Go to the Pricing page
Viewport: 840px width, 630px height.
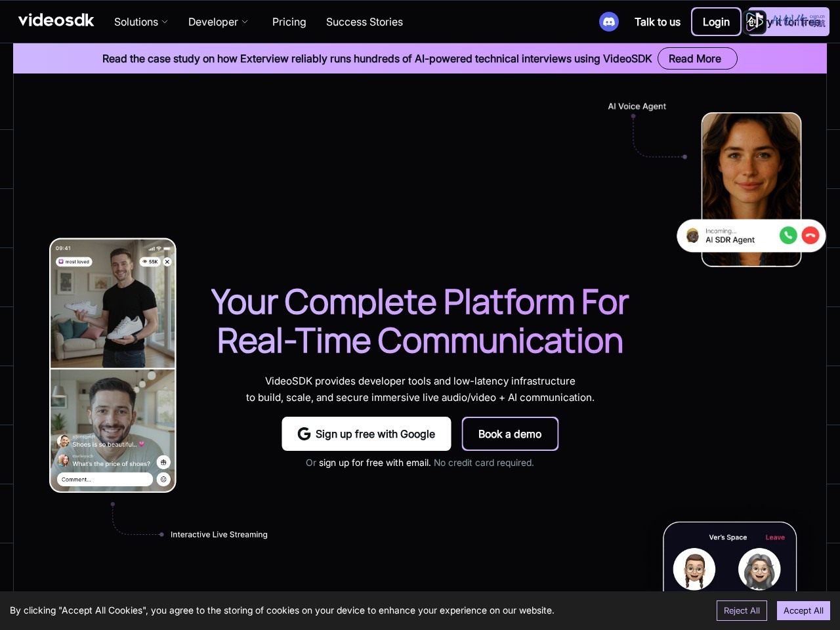point(289,22)
